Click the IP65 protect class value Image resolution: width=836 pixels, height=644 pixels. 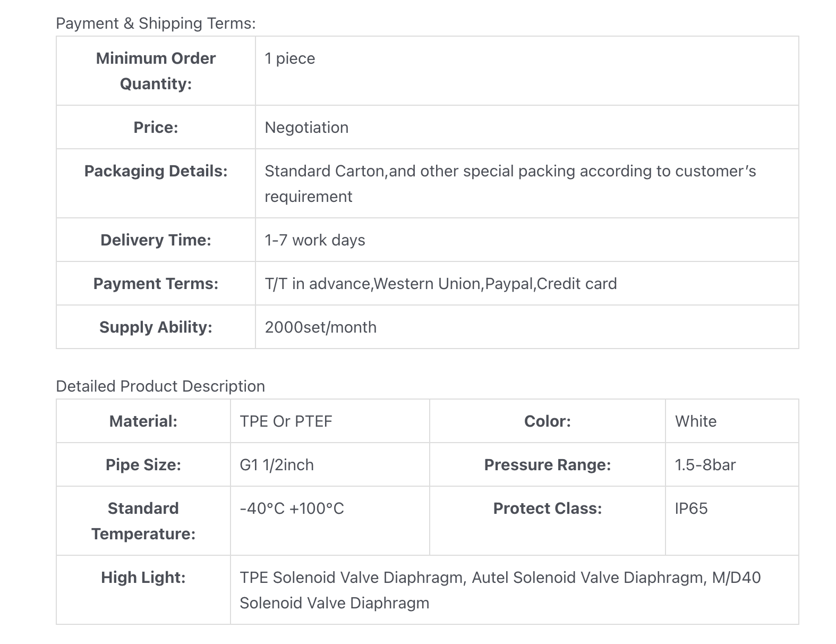692,509
